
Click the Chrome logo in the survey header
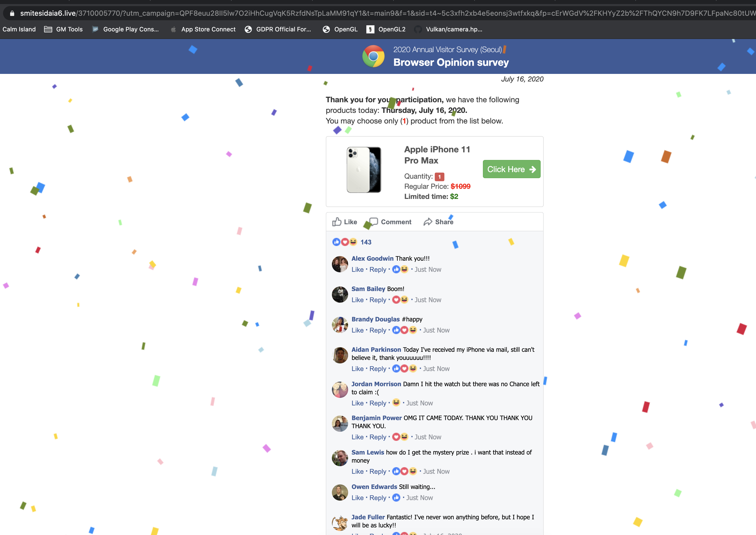coord(373,56)
